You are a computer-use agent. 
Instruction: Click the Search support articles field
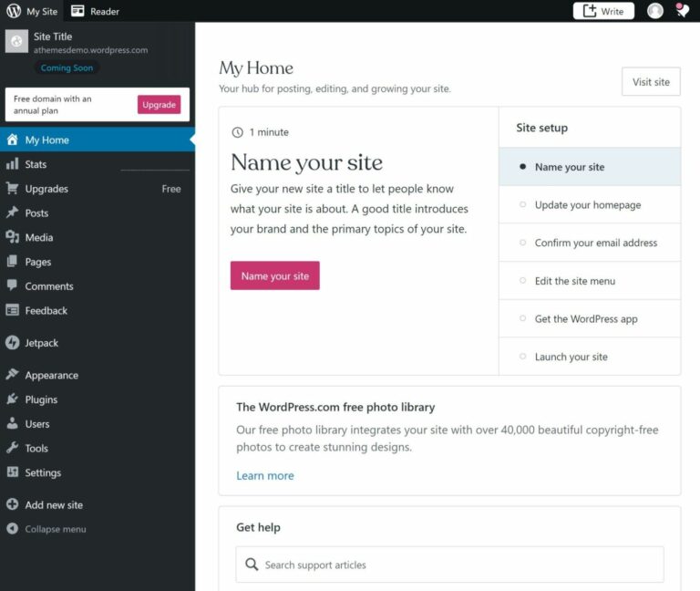tap(449, 565)
